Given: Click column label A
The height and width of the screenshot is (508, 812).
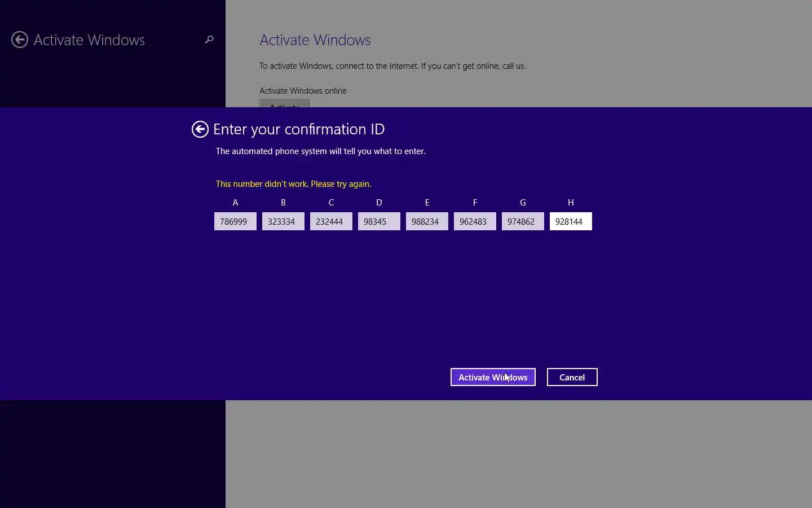Looking at the screenshot, I should (x=235, y=202).
